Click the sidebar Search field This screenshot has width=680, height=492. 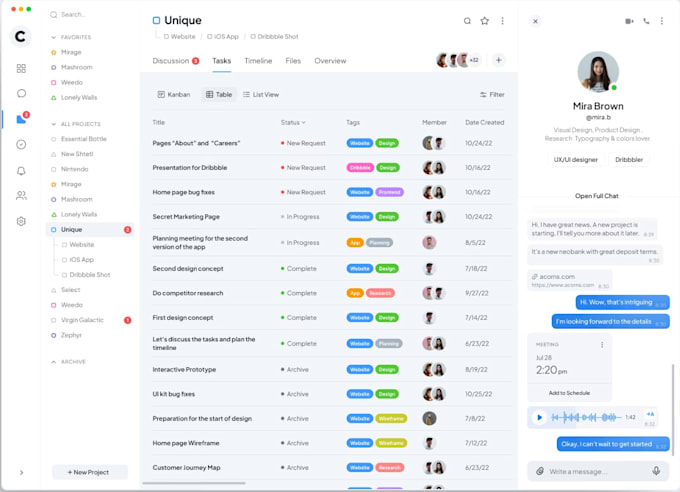(x=72, y=14)
